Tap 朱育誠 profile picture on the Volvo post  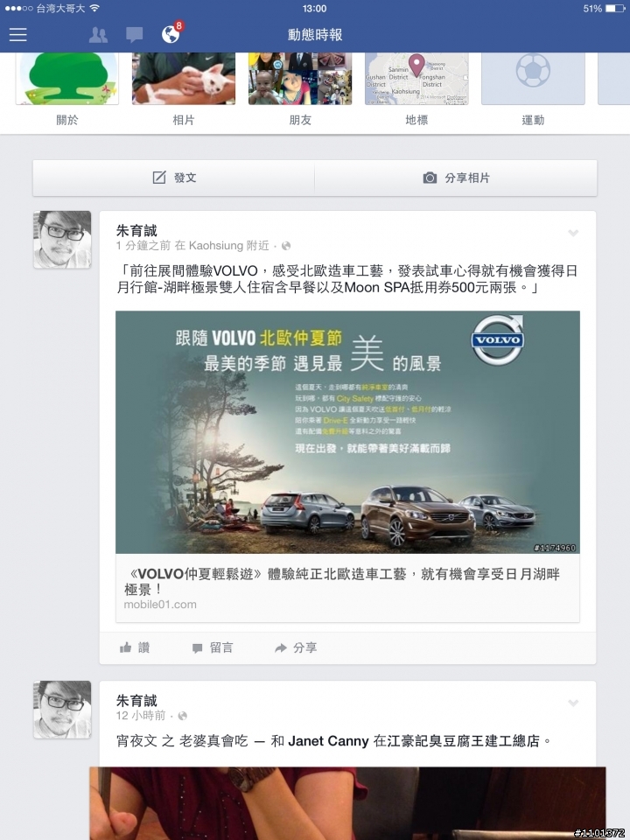point(62,240)
